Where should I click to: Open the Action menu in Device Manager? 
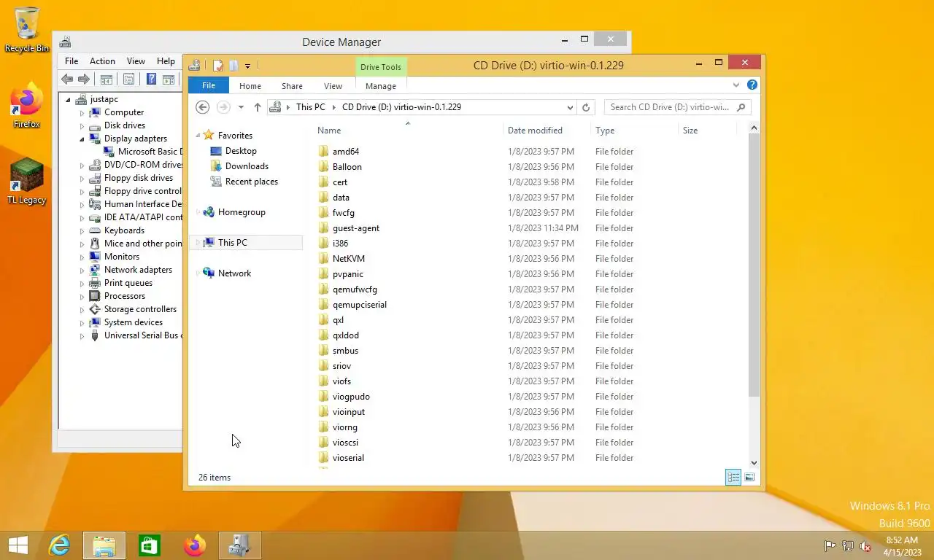click(x=102, y=61)
